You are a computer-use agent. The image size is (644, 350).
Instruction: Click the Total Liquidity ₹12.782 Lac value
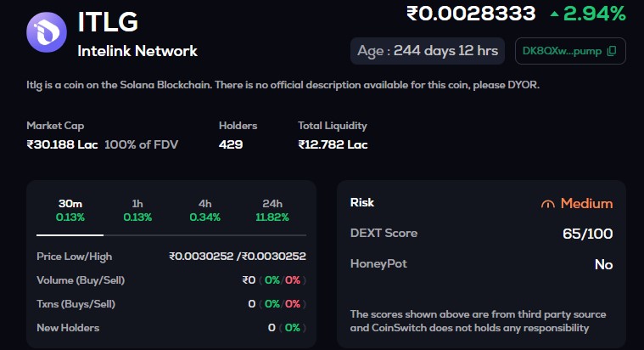333,144
